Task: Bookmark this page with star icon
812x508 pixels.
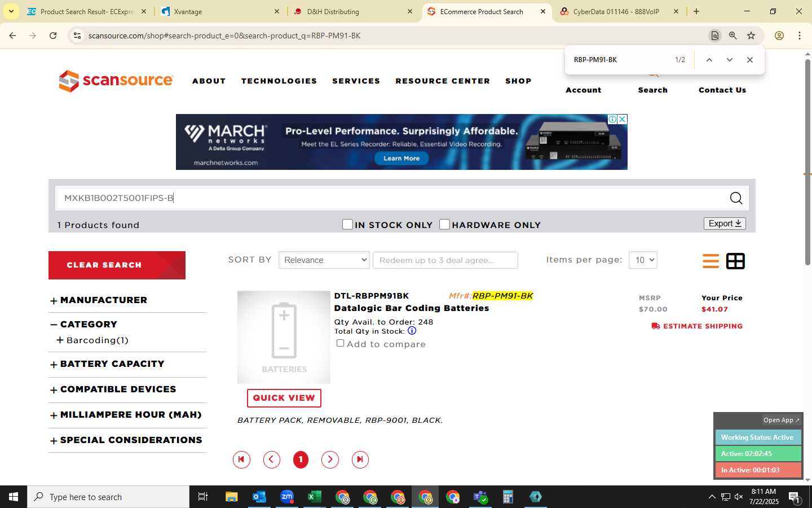Action: coord(751,36)
